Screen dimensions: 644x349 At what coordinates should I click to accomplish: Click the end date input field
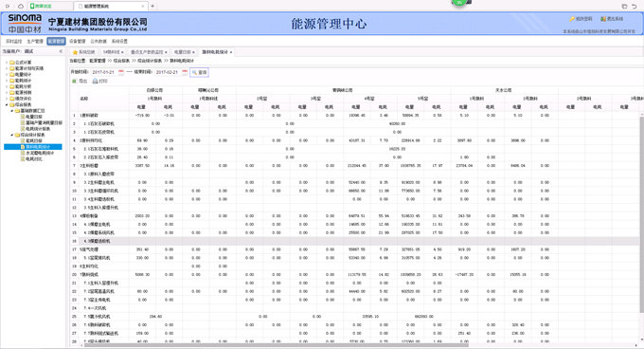(x=168, y=72)
